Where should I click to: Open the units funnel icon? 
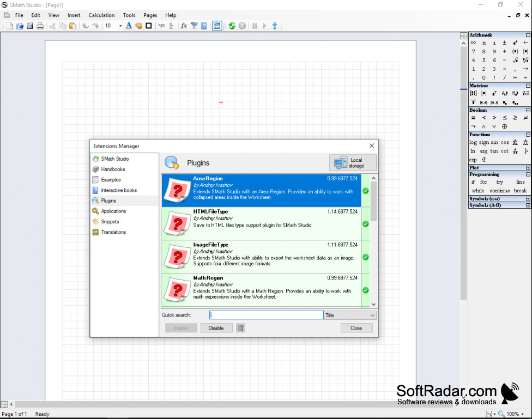[x=194, y=26]
